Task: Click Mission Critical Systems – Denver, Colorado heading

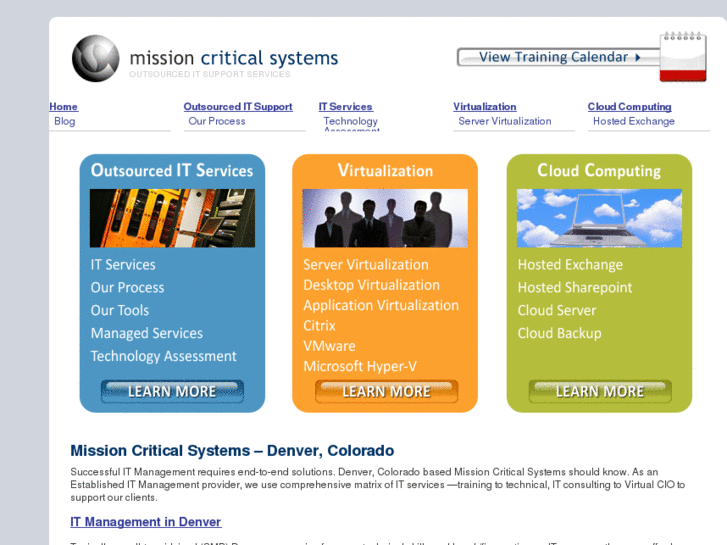Action: point(232,450)
